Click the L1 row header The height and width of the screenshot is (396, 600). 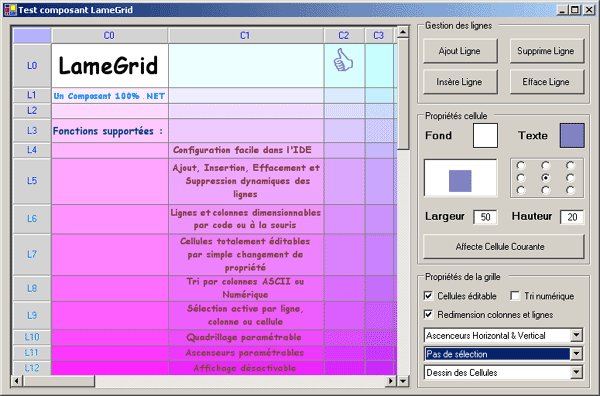[x=32, y=95]
